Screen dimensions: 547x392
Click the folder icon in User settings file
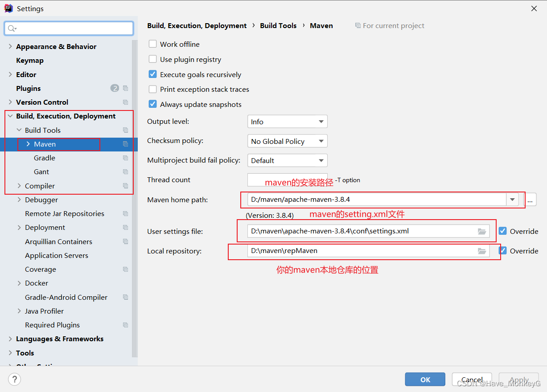(x=481, y=231)
